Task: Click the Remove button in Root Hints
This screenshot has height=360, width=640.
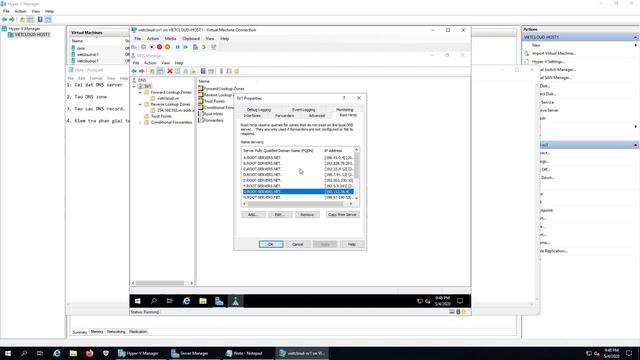Action: [307, 215]
